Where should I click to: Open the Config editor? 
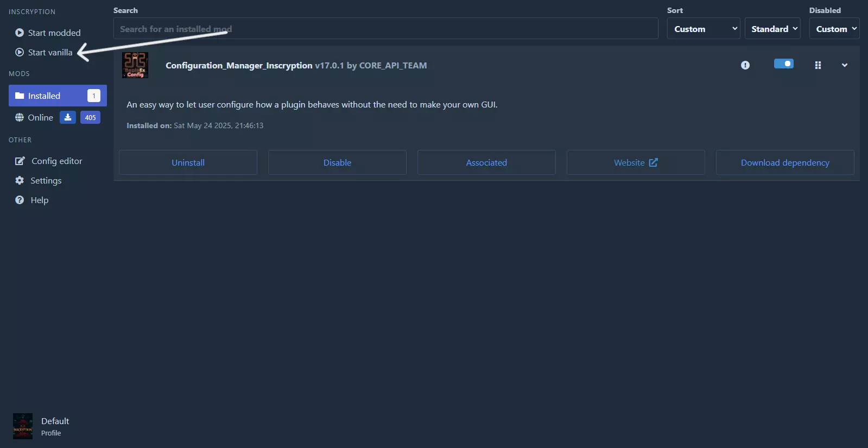49,161
